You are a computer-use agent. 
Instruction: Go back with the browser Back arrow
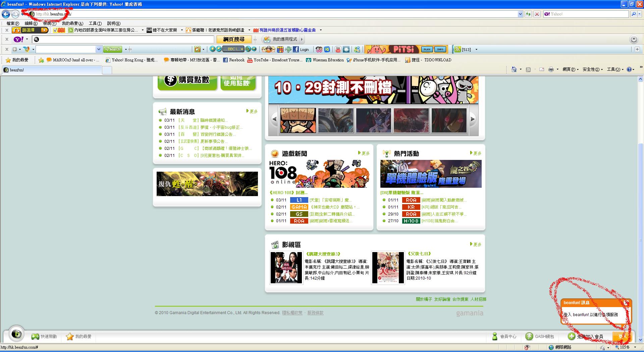(6, 14)
